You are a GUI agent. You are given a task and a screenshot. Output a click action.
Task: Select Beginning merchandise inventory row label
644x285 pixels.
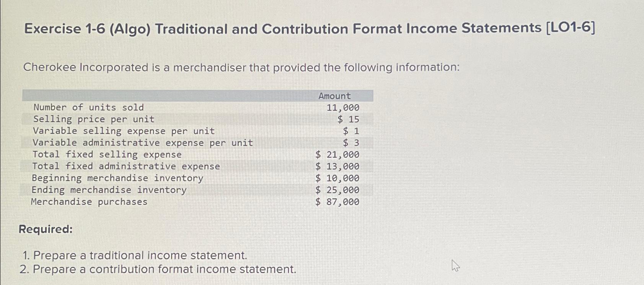click(x=117, y=178)
